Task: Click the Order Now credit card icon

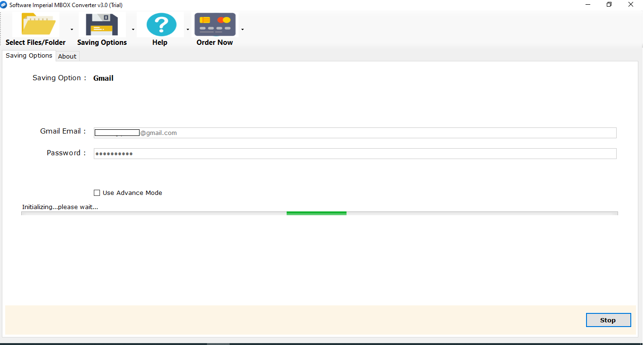Action: pyautogui.click(x=215, y=25)
